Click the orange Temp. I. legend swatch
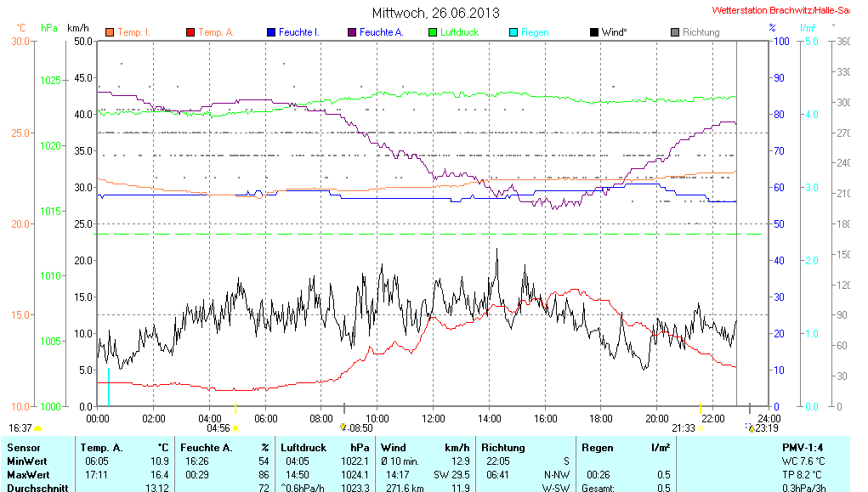 click(x=110, y=32)
